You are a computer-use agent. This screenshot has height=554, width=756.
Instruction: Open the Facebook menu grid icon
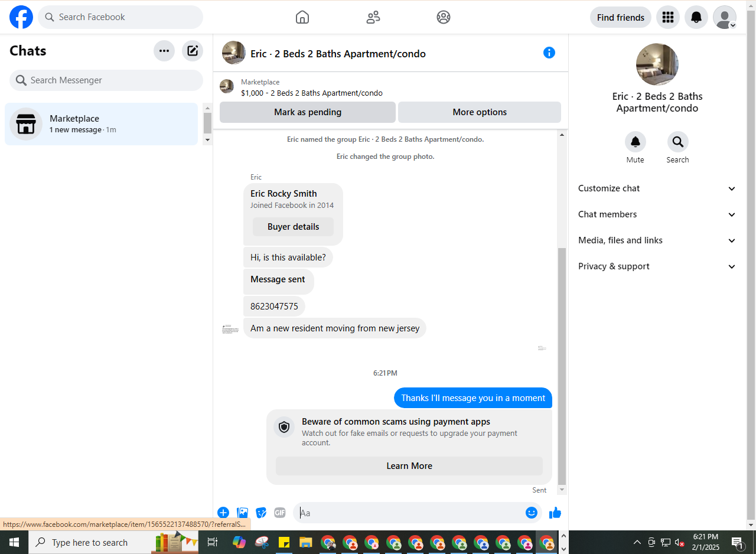point(668,17)
